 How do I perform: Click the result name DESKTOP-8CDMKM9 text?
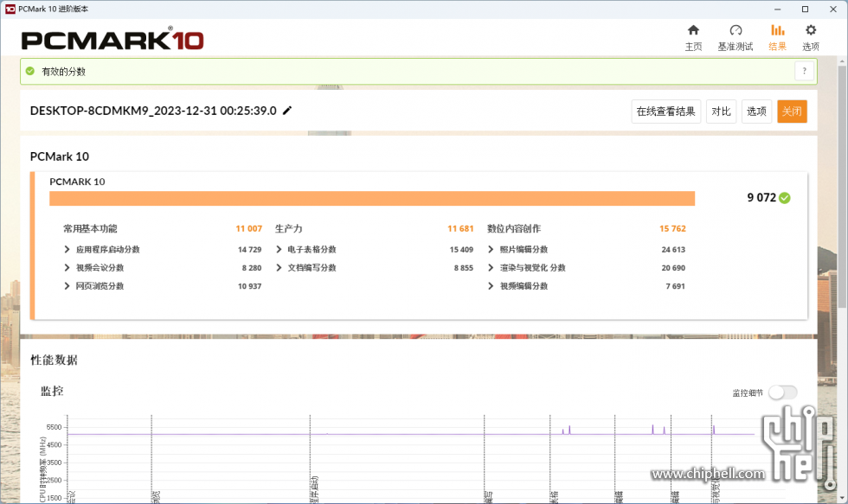(x=153, y=111)
